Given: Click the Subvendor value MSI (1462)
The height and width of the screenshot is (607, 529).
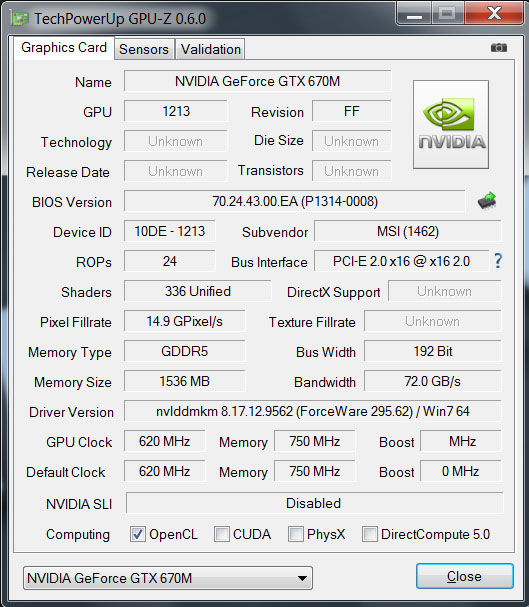Looking at the screenshot, I should point(408,231).
